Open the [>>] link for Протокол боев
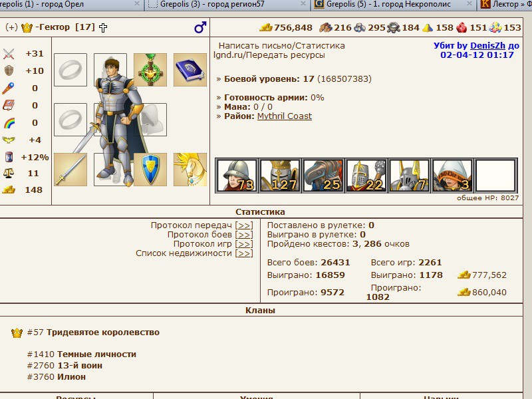 point(244,235)
